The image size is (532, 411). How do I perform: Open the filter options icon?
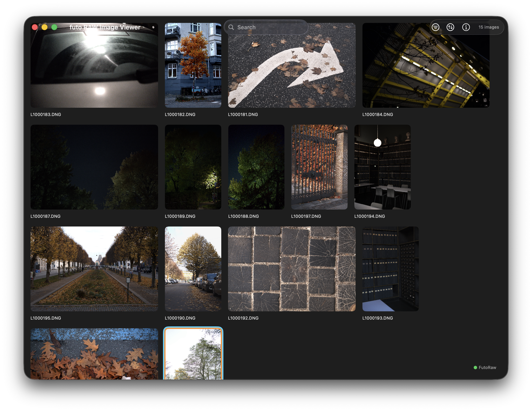(x=435, y=27)
